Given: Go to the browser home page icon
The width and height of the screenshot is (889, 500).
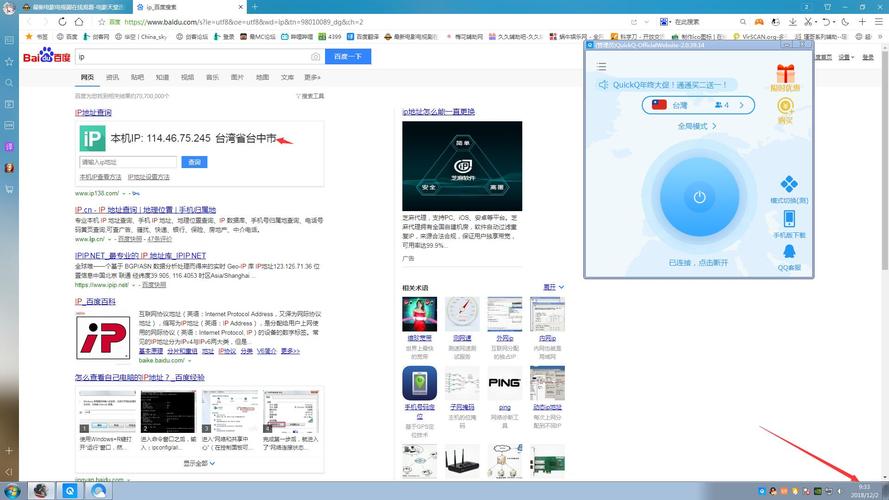Looking at the screenshot, I should [x=79, y=22].
